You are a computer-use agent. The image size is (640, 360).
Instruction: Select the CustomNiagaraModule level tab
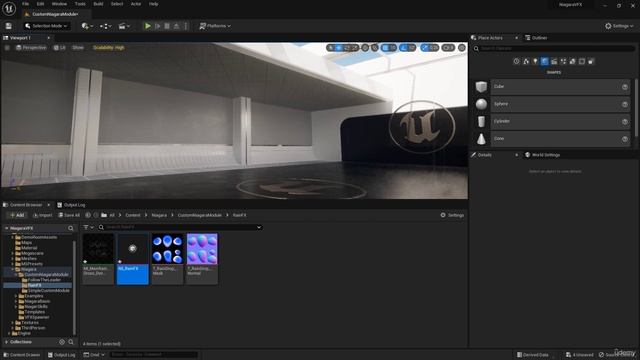(55, 14)
